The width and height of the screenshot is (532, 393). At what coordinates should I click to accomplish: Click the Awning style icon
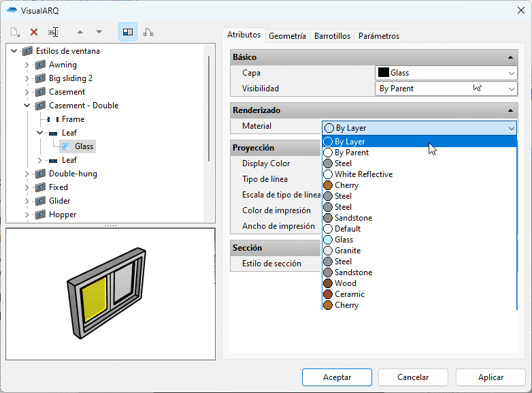pos(40,65)
